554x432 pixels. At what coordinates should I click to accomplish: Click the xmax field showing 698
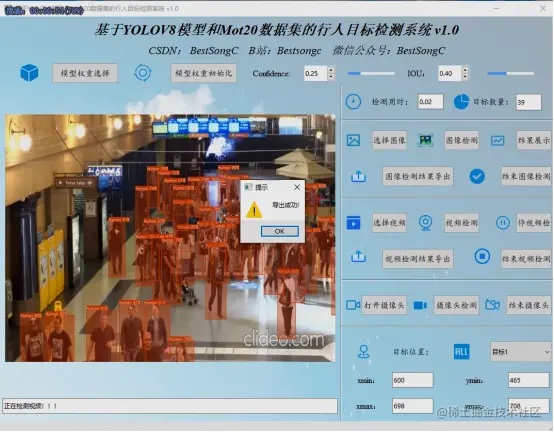point(412,406)
